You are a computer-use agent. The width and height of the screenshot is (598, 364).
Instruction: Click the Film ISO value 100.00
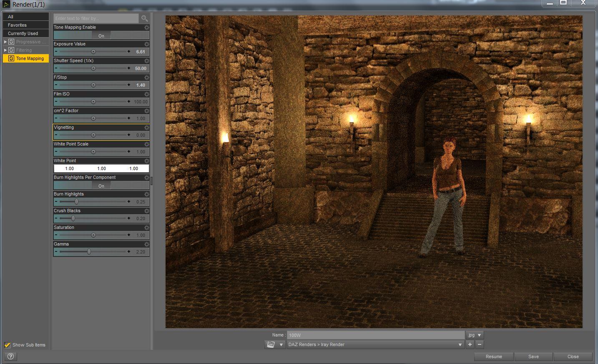(x=141, y=102)
